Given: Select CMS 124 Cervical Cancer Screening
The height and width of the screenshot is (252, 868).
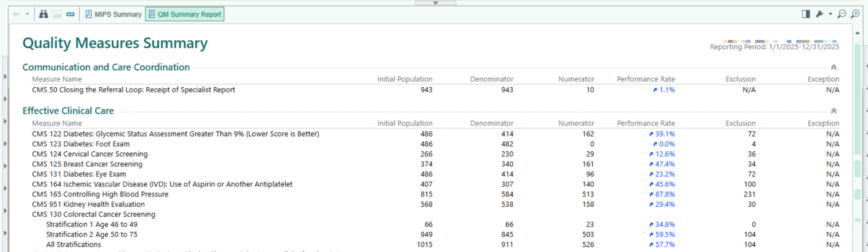Looking at the screenshot, I should pos(90,154).
